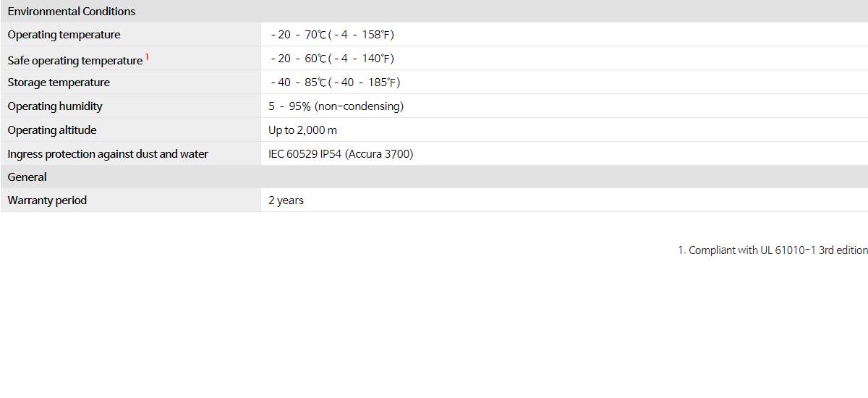The width and height of the screenshot is (868, 398).
Task: Click the UL 61010-1 3rd edition footnote
Action: (773, 250)
